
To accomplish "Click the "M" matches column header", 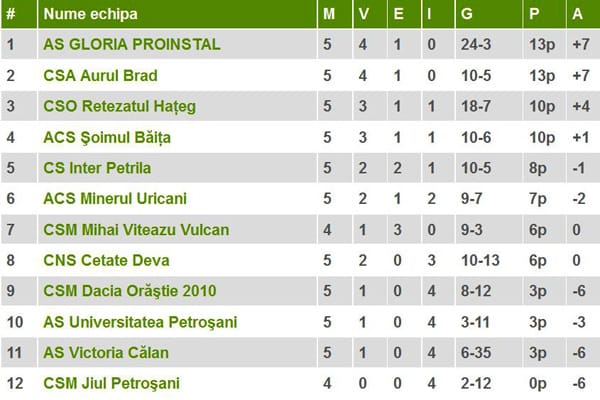I will point(329,14).
